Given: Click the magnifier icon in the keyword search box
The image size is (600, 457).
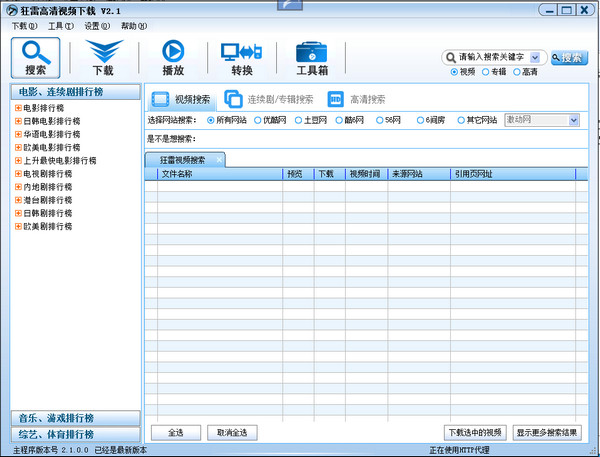Looking at the screenshot, I should click(x=451, y=58).
